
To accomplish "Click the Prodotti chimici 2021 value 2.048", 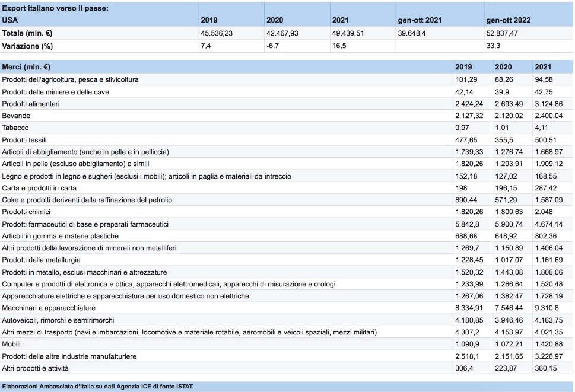I will click(x=544, y=212).
